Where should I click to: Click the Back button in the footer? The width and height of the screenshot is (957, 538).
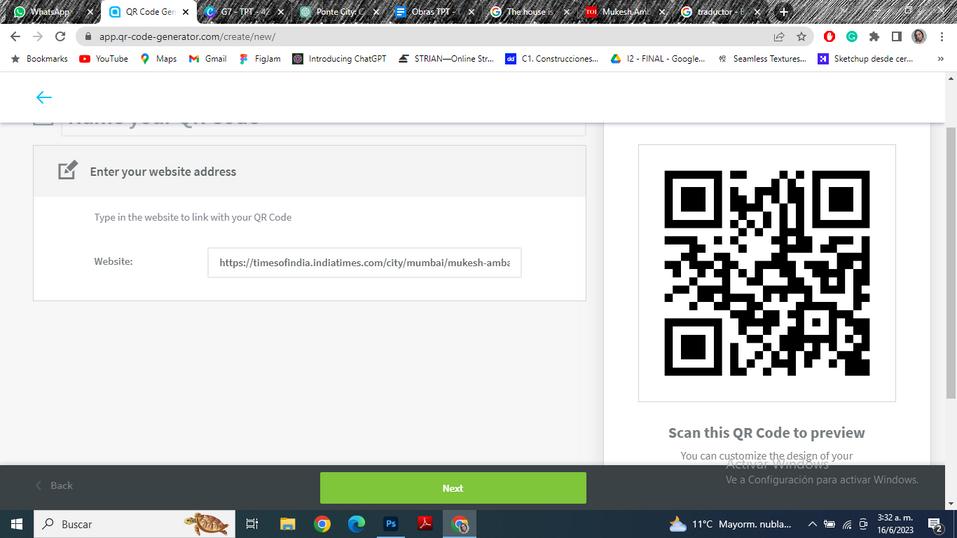(x=54, y=485)
